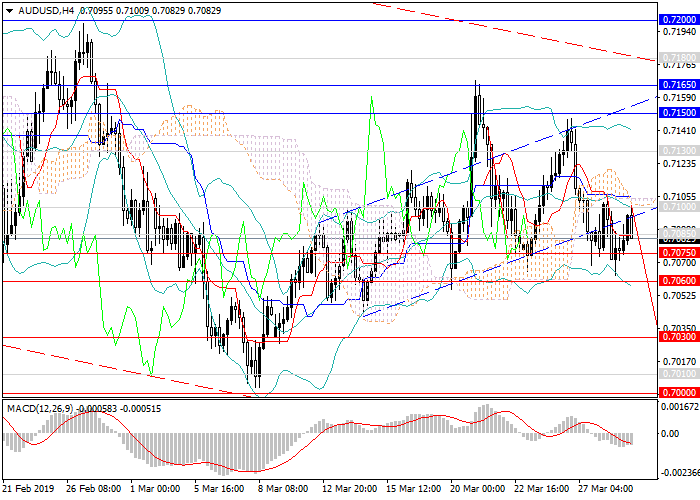Click the red 0.70000 price tag
Image resolution: width=700 pixels, height=500 pixels.
click(677, 393)
